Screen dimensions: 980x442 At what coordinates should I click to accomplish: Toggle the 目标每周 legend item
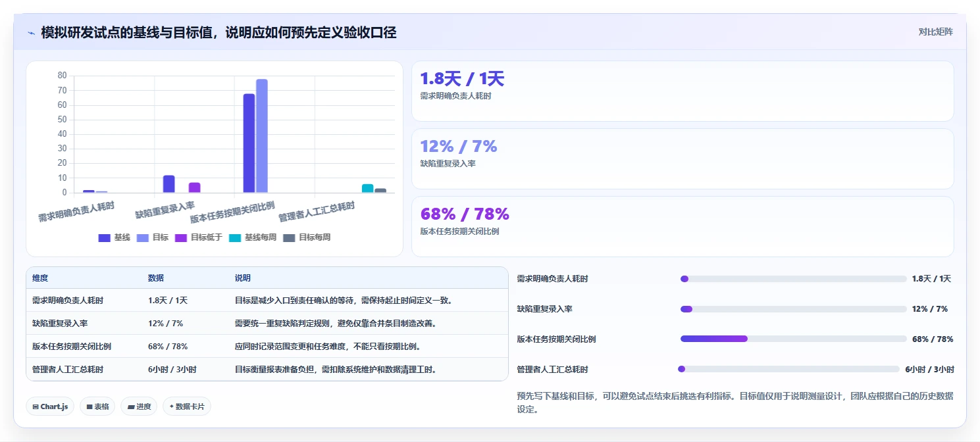tap(307, 237)
